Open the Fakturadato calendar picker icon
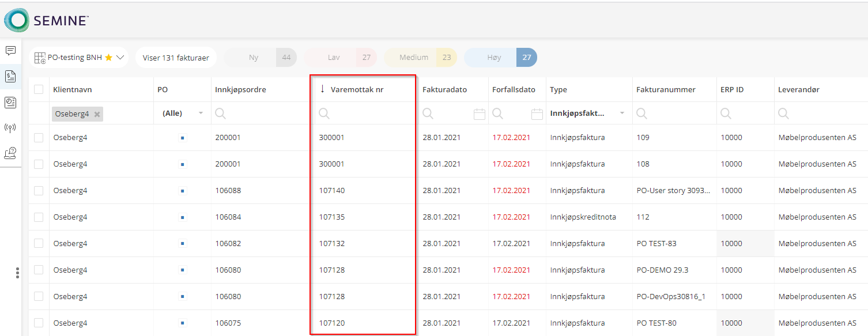This screenshot has width=868, height=336. click(479, 114)
